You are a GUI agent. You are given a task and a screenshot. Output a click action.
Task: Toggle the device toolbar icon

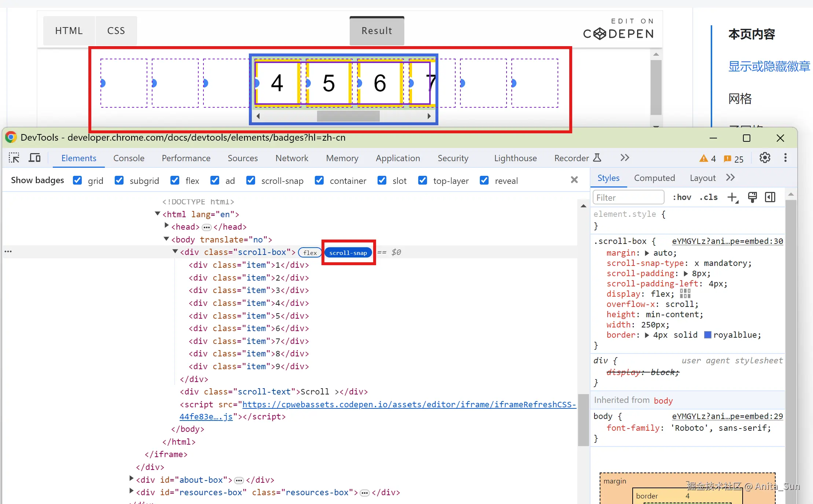[35, 158]
